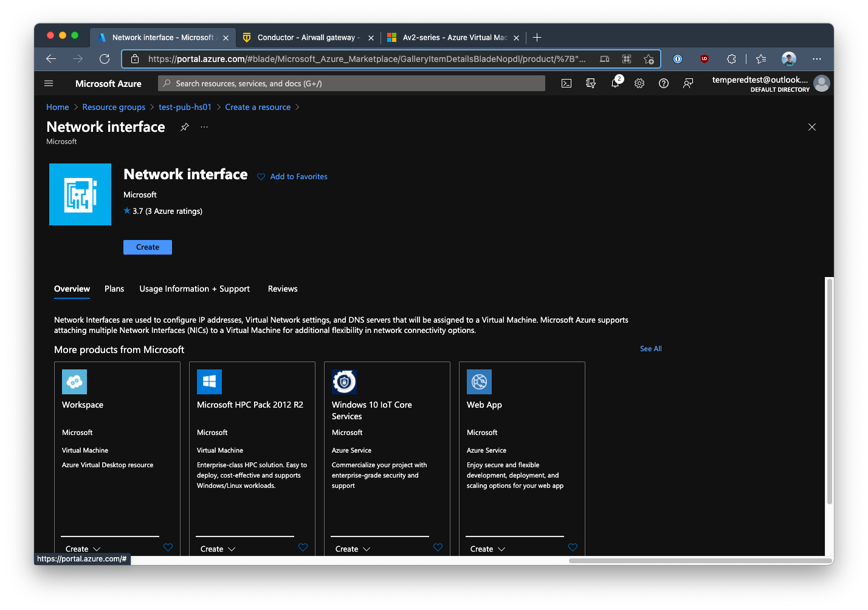Open a new browser tab
Screen dimensions: 868x610
click(537, 38)
